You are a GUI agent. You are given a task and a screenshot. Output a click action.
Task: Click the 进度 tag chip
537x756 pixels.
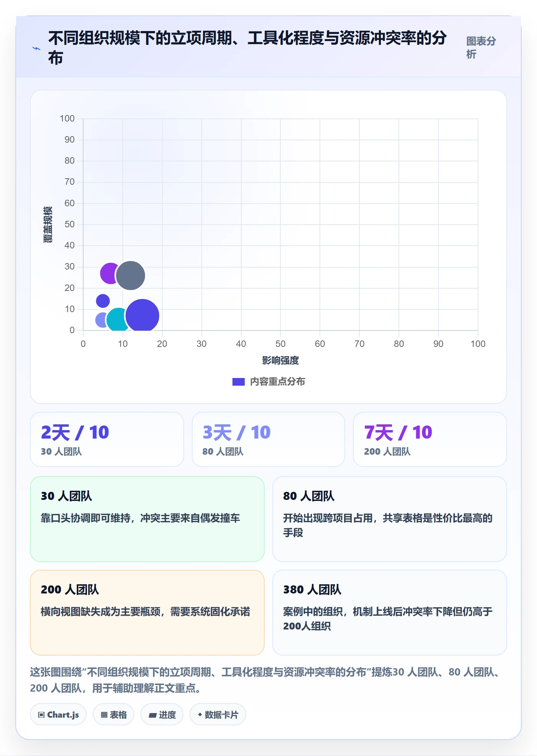pos(162,714)
